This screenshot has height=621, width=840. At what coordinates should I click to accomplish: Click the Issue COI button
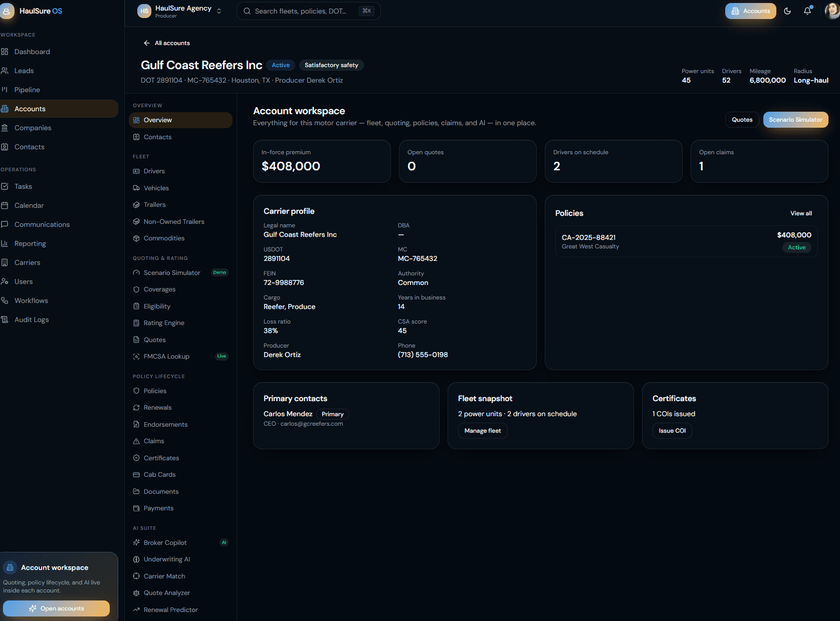[x=672, y=431]
